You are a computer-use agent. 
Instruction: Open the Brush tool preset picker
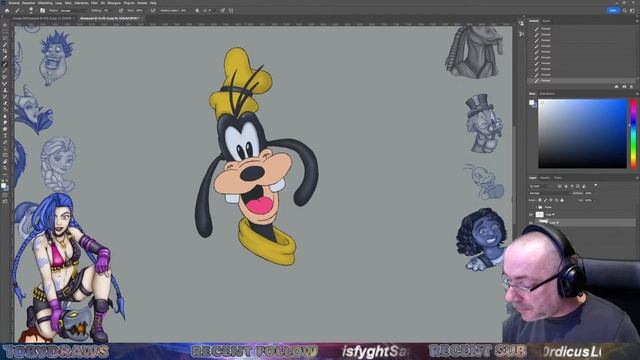[18, 11]
